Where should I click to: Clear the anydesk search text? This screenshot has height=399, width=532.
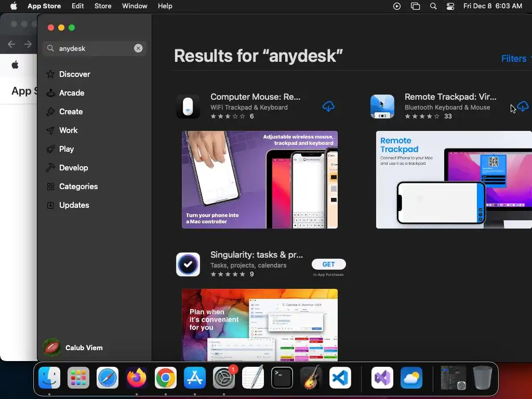click(x=138, y=48)
